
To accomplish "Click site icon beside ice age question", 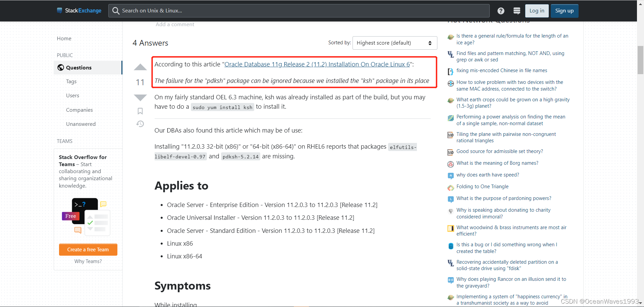I will pos(451,37).
